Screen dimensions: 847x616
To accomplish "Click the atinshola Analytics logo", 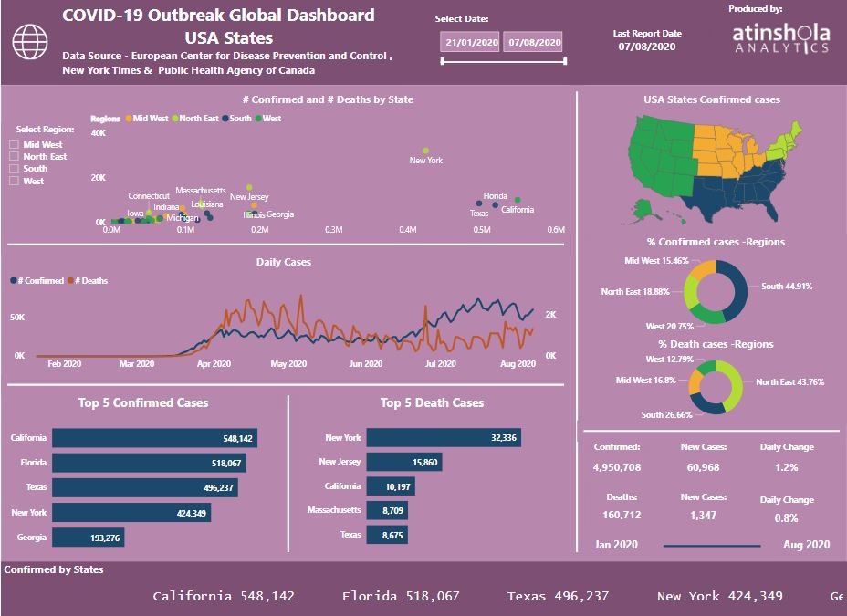I will coord(781,38).
